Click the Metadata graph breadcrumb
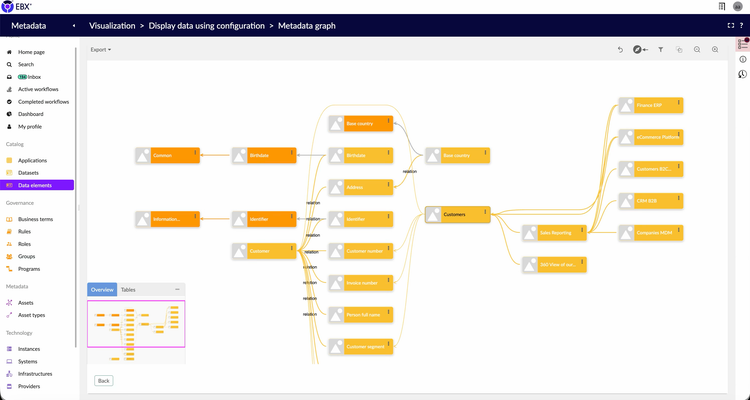 pyautogui.click(x=307, y=26)
